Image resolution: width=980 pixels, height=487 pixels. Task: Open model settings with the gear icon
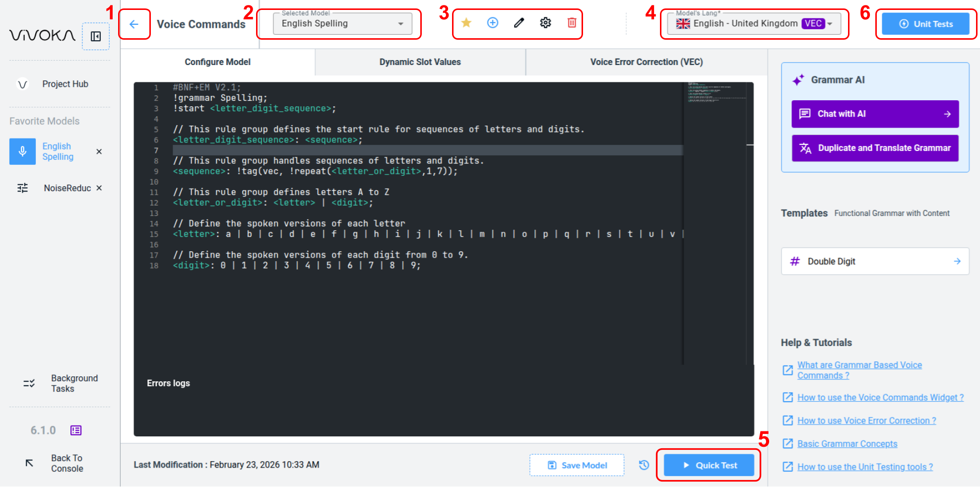(x=545, y=23)
